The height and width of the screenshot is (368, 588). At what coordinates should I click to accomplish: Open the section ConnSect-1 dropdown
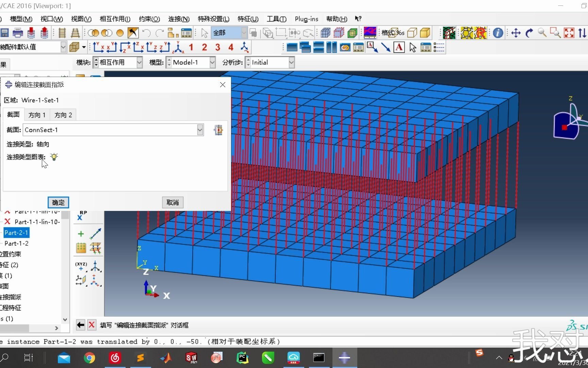pos(200,130)
